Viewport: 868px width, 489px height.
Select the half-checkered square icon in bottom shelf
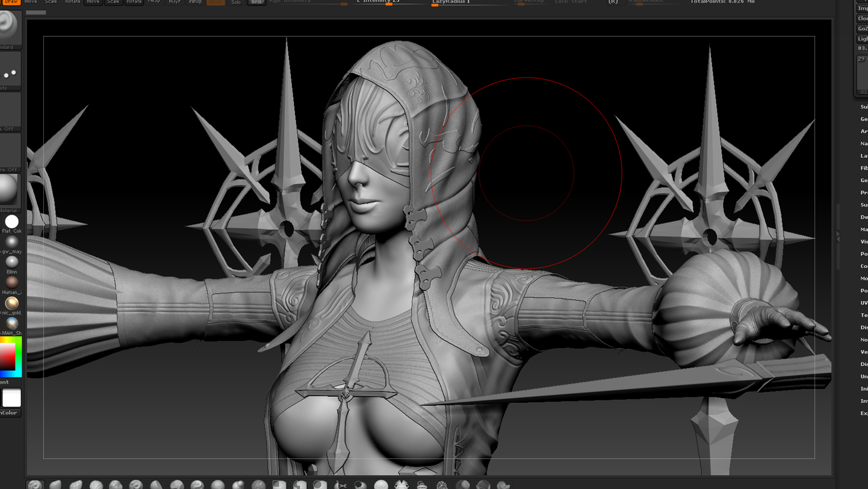pyautogui.click(x=279, y=485)
